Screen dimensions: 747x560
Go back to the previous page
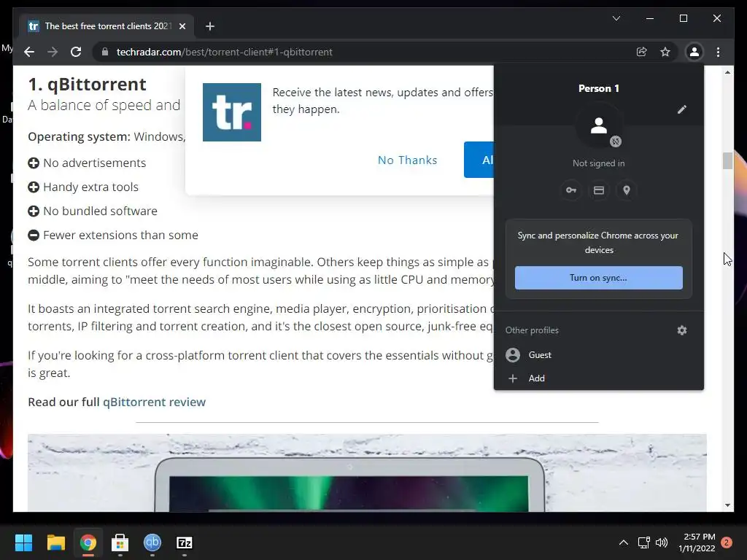point(29,52)
